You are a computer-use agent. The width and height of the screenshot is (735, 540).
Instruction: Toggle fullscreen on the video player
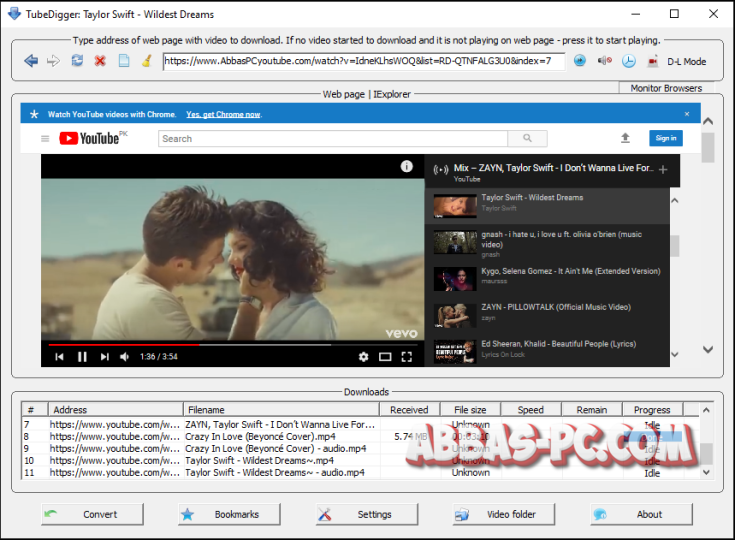(407, 356)
